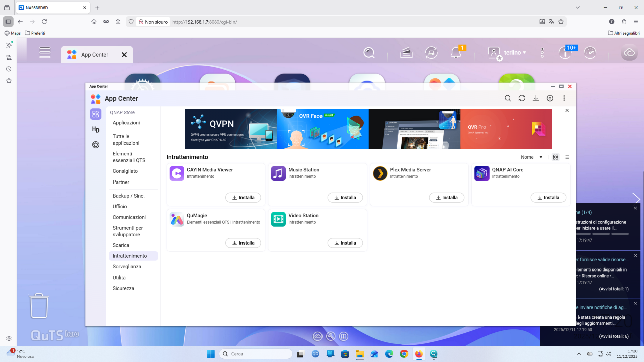
Task: Switch to grid view layout
Action: tap(555, 157)
